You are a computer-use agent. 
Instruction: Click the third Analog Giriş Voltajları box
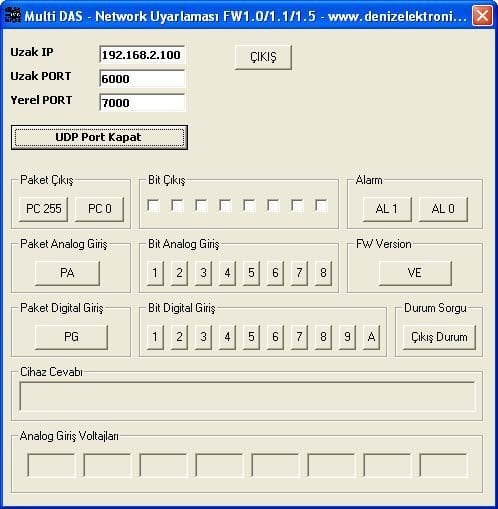(163, 465)
